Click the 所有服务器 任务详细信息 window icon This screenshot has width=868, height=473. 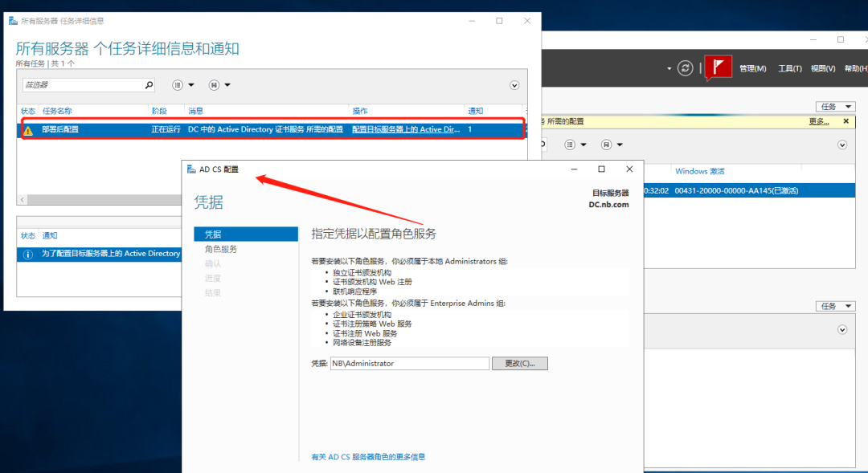(x=13, y=21)
